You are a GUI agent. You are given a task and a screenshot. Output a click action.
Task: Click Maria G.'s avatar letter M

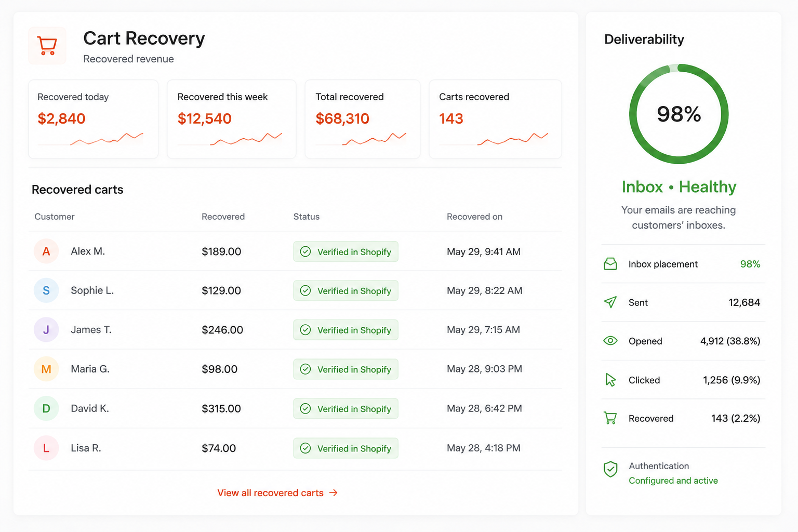tap(46, 369)
